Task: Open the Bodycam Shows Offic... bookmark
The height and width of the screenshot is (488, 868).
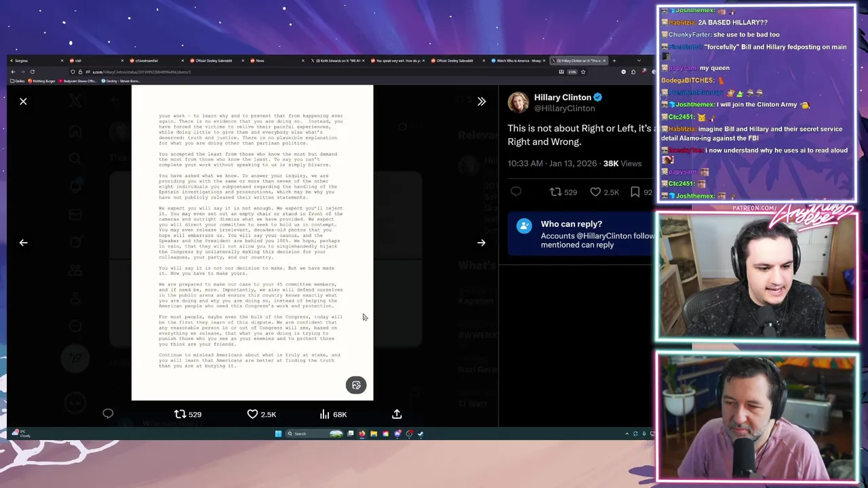Action: (79, 81)
